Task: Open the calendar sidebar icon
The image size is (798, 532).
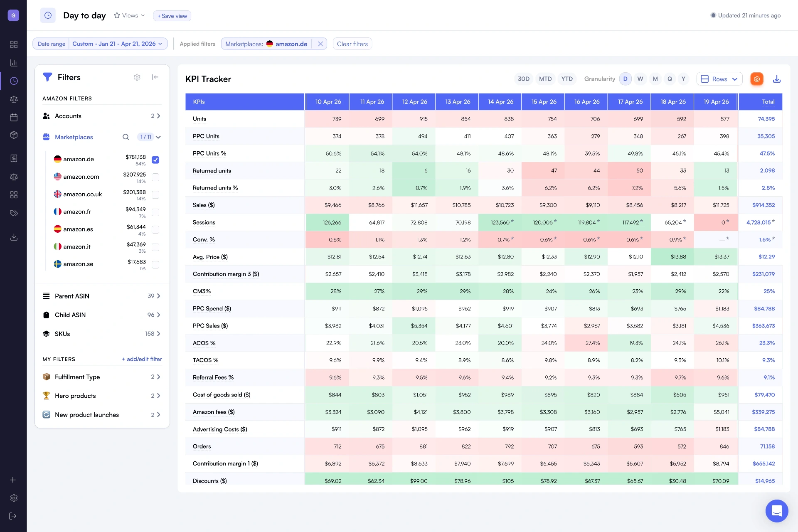Action: tap(14, 117)
